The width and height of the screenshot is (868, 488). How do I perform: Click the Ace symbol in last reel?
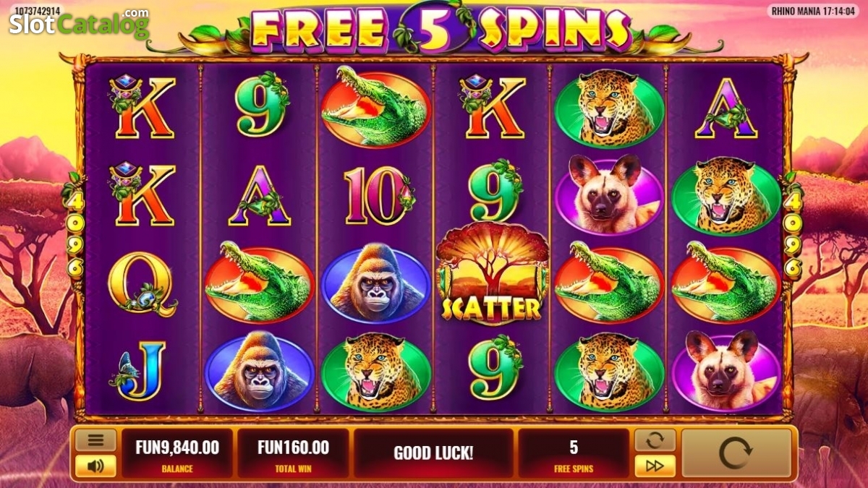click(726, 108)
